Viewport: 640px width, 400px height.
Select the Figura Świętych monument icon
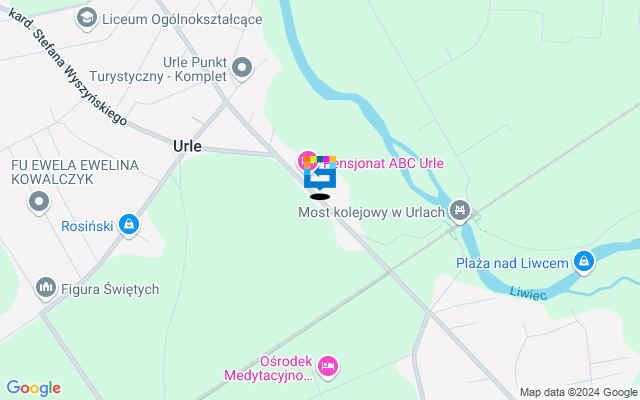point(46,288)
